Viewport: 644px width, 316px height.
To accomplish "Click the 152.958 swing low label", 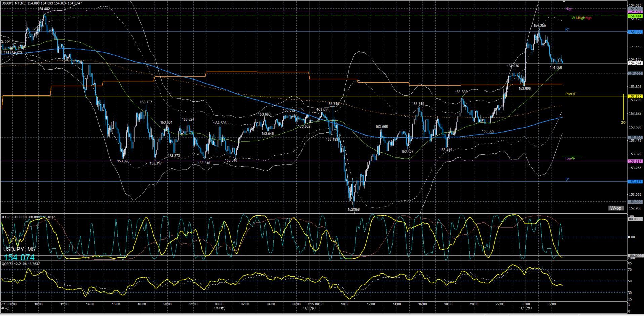I will (353, 209).
